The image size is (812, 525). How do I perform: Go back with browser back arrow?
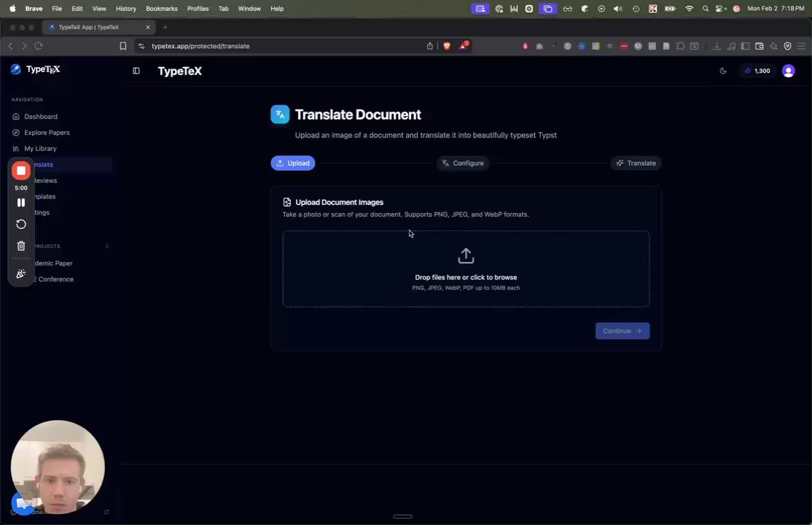click(10, 46)
